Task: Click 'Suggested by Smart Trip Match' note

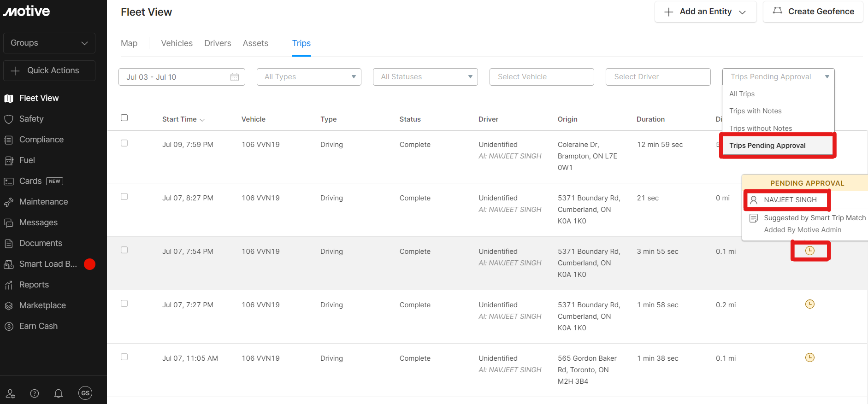Action: [x=815, y=218]
